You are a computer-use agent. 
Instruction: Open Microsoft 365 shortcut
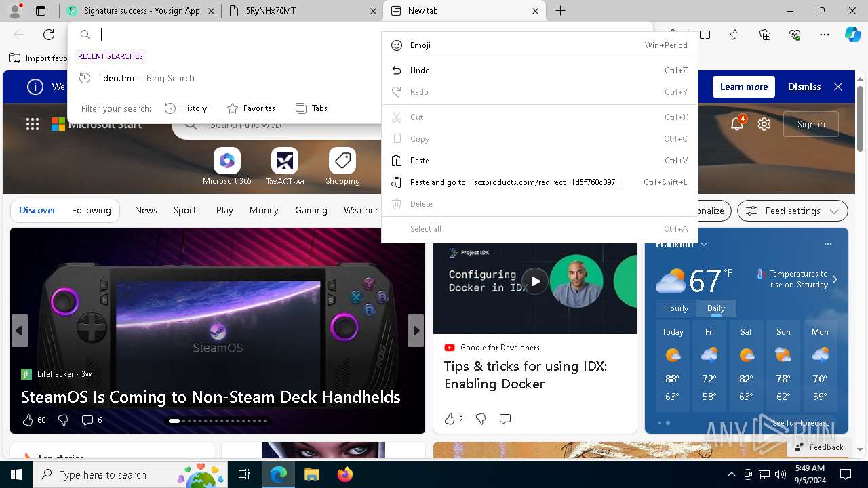point(227,167)
